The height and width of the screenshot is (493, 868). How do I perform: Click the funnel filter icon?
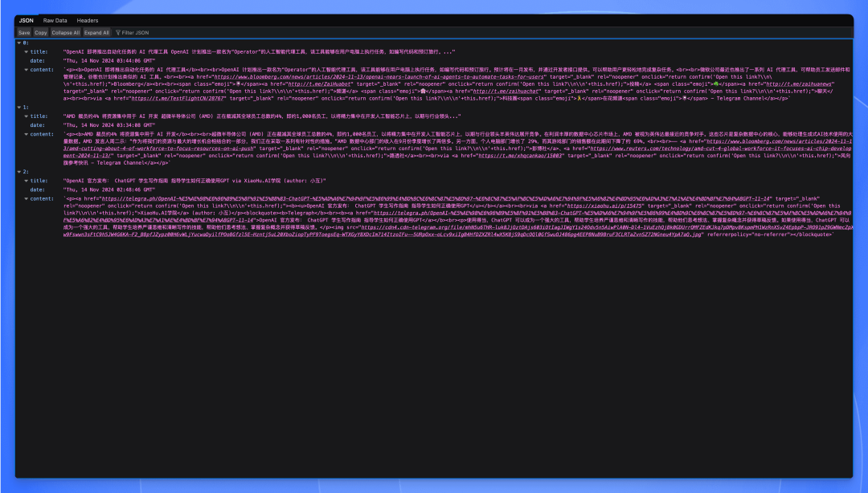coord(118,33)
